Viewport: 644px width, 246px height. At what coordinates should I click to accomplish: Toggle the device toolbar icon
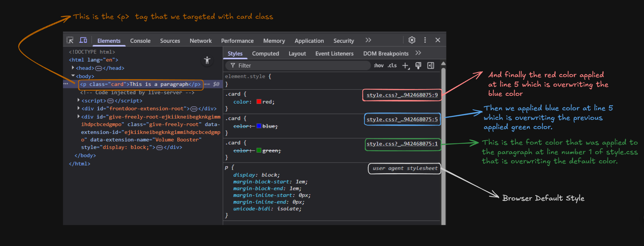(x=83, y=40)
